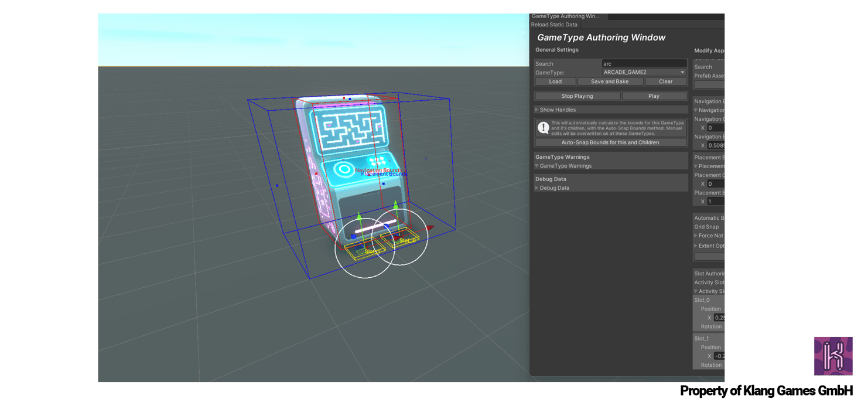This screenshot has height=412, width=868.
Task: Click the Navigation X field showing 0.508
Action: (x=716, y=145)
